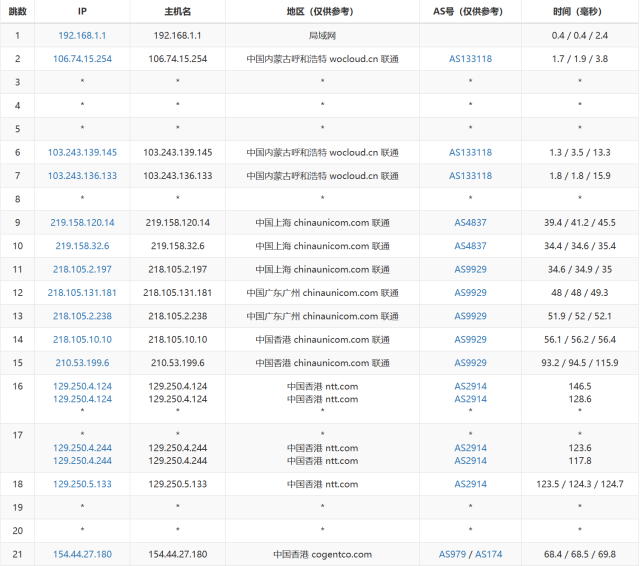Open AS9929 link in hop 11 row
This screenshot has height=566, width=640.
click(x=470, y=269)
